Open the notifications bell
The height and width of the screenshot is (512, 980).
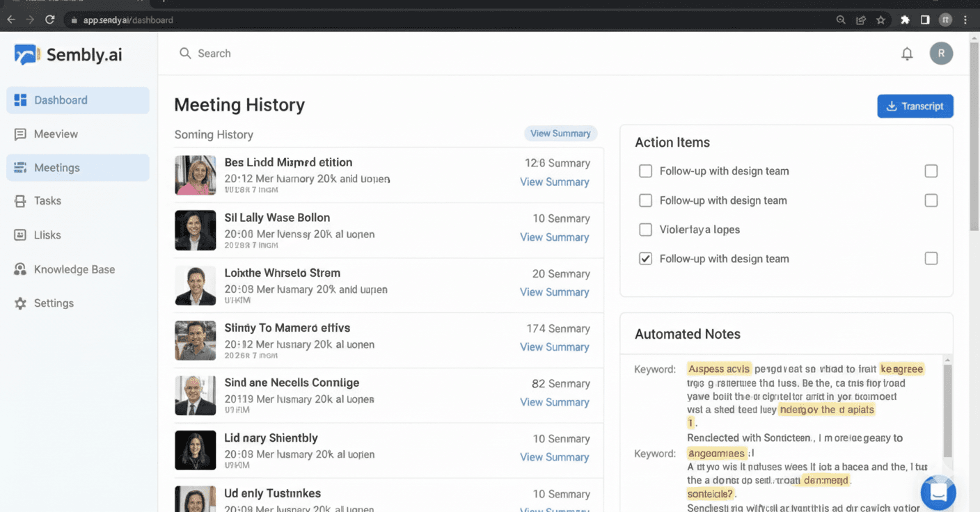907,53
